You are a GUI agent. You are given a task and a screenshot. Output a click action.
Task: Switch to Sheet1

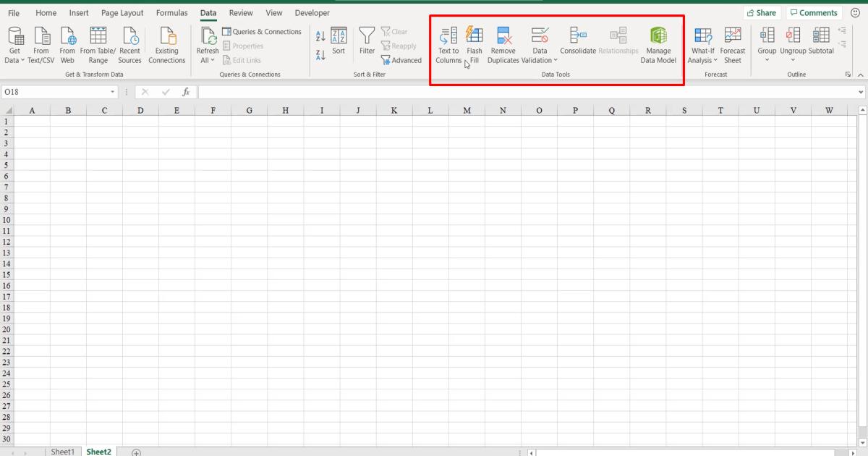click(62, 451)
